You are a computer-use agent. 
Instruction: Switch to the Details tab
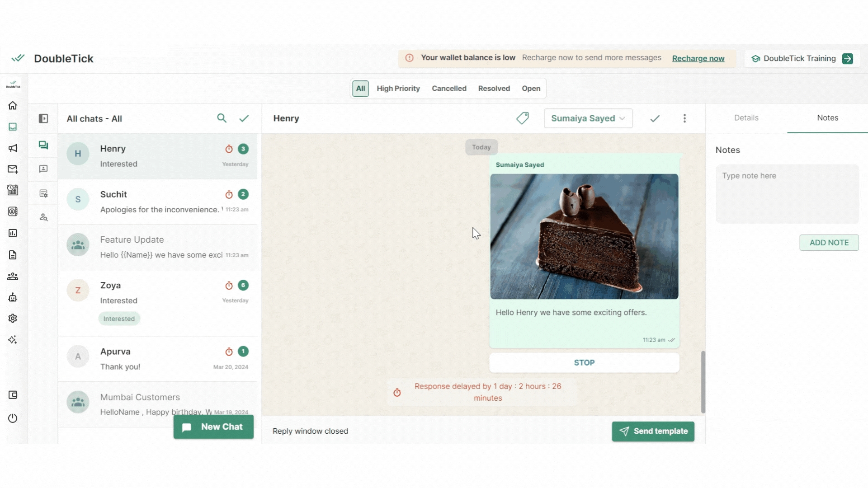[746, 118]
